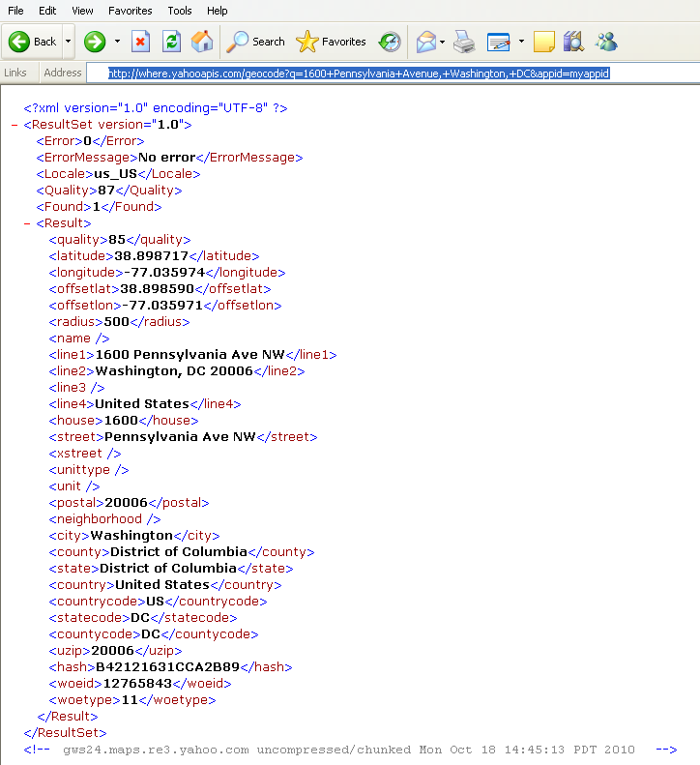Image resolution: width=700 pixels, height=765 pixels.
Task: Open the Edit menu
Action: (x=47, y=11)
